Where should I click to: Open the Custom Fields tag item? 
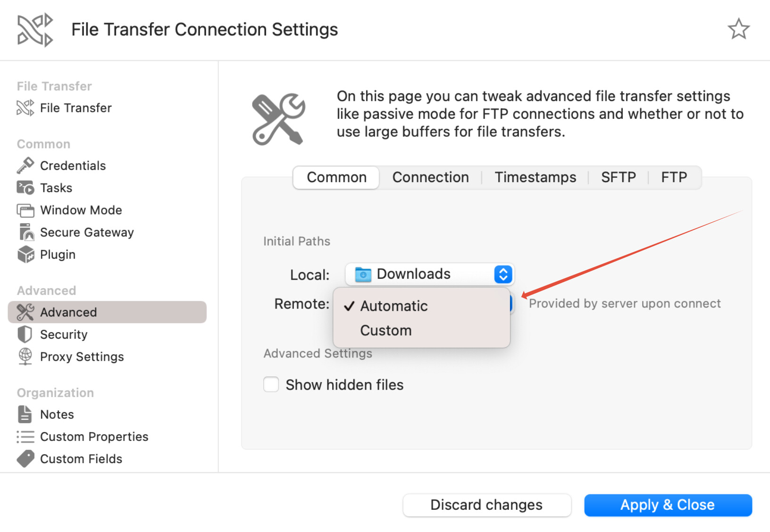25,459
